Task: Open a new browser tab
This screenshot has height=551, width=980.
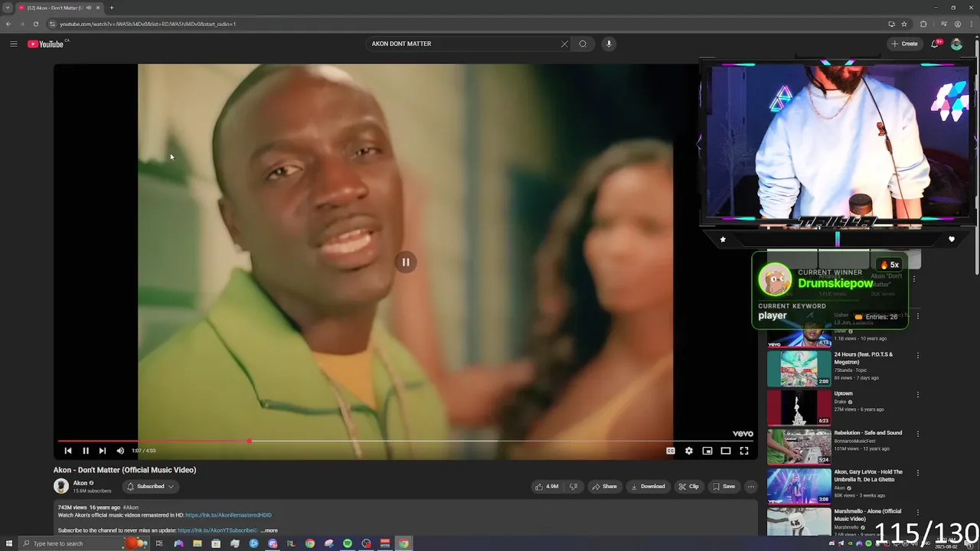Action: coord(112,8)
